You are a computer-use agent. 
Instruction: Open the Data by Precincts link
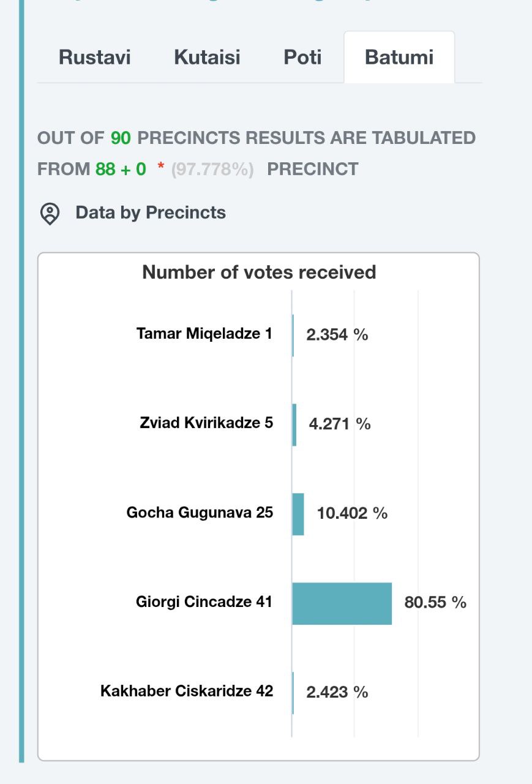pyautogui.click(x=150, y=213)
